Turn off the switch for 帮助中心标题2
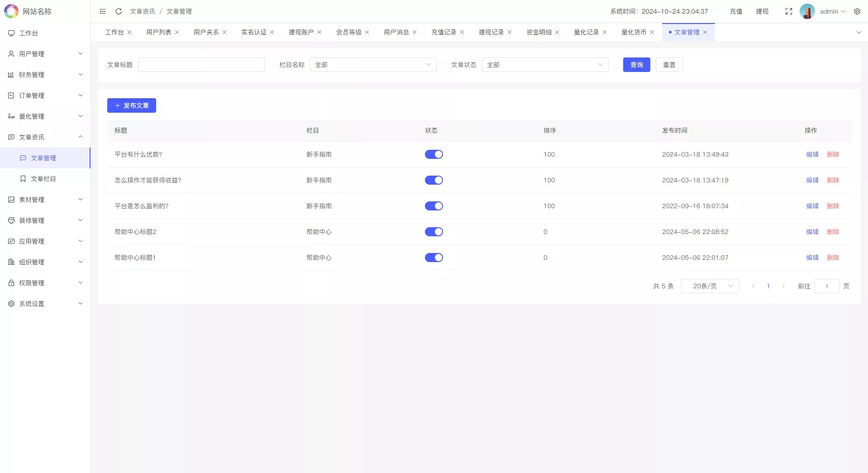 click(x=434, y=232)
